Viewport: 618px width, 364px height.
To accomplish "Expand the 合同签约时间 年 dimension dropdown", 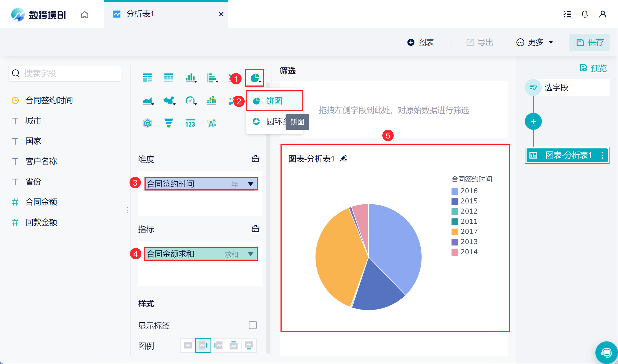I will coord(250,184).
